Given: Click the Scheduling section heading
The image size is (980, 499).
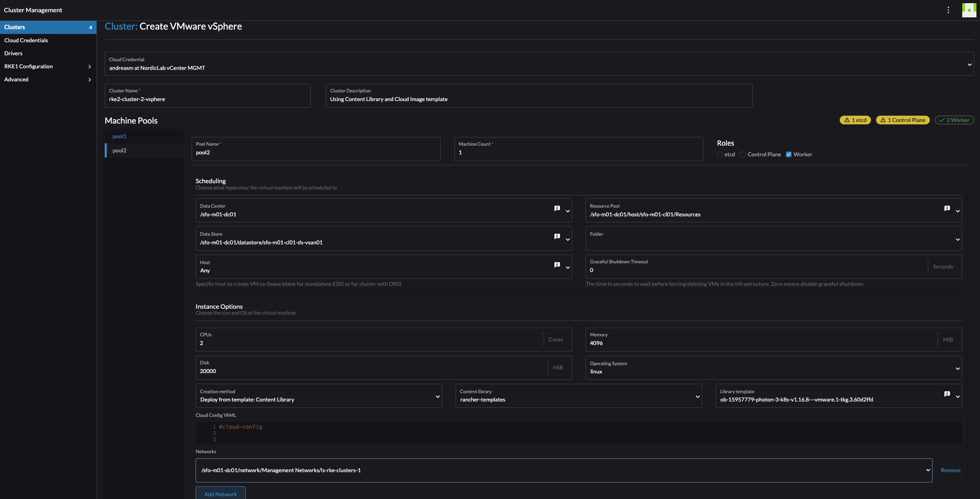Looking at the screenshot, I should [x=211, y=181].
